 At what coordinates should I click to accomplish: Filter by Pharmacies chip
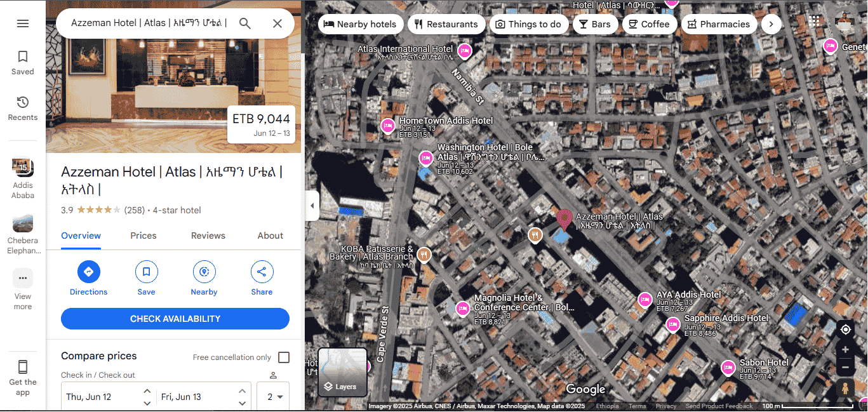pos(719,24)
